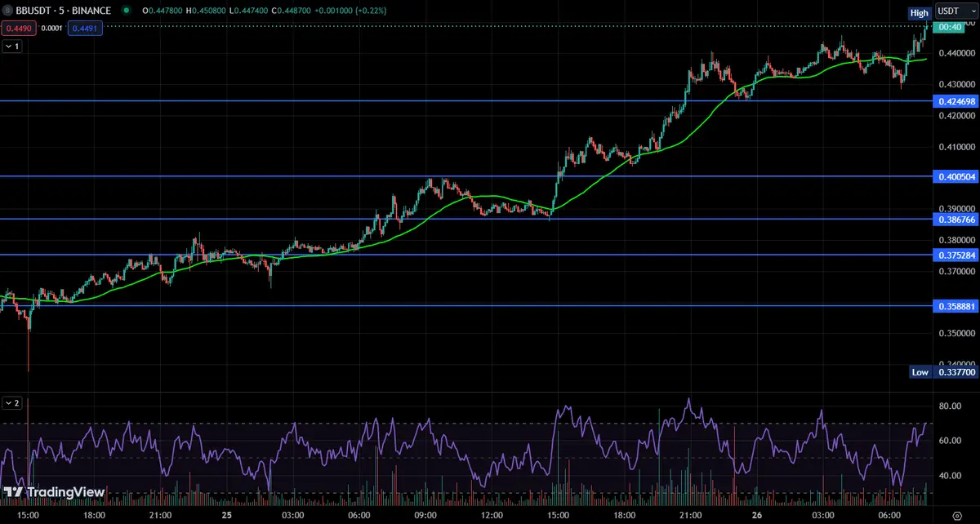980x524 pixels.
Task: Open the BBUSDT · 5 · BINANCE symbol title
Action: coord(64,11)
